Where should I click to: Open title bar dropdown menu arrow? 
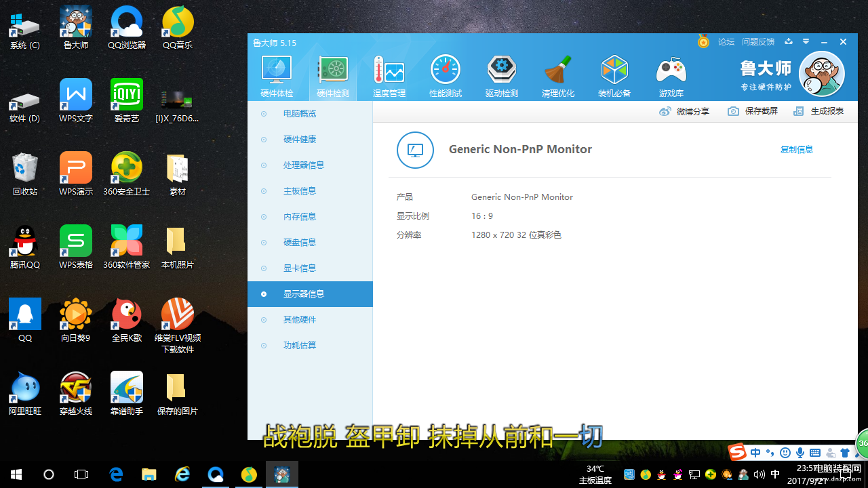tap(806, 42)
